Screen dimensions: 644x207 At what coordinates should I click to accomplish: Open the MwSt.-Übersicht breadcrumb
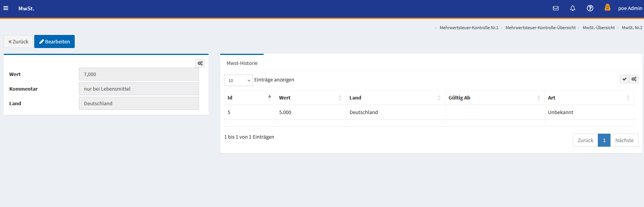pos(598,28)
